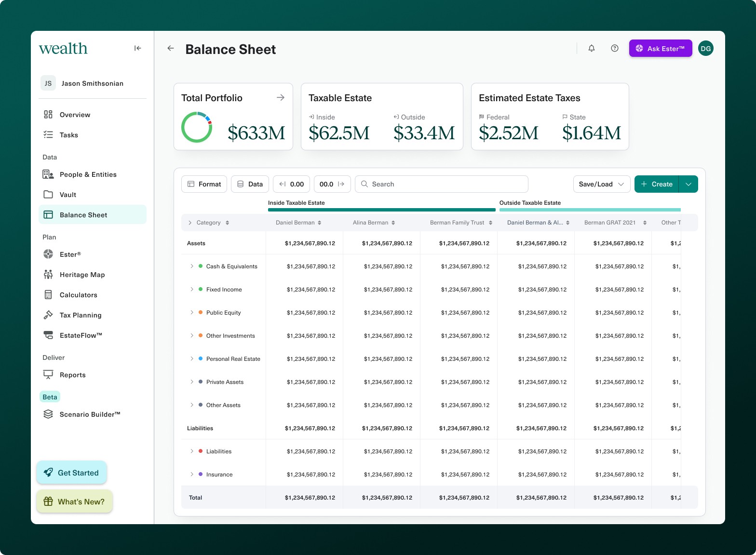Click the red dot beside Liabilities
Image resolution: width=756 pixels, height=555 pixels.
coord(201,451)
